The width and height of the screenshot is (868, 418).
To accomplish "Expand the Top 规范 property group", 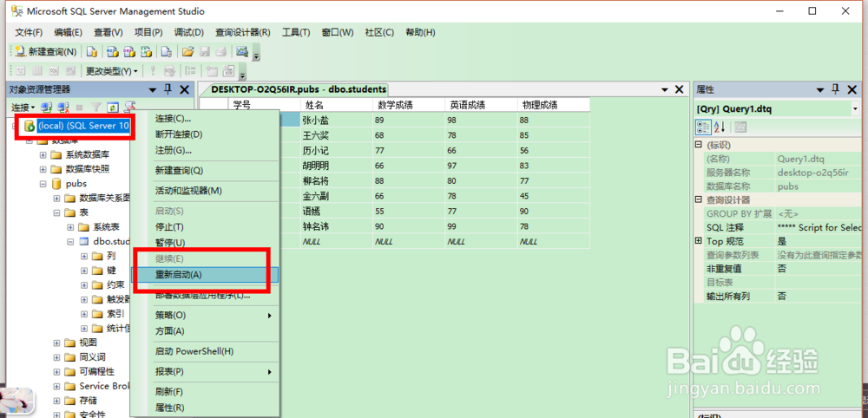I will (x=699, y=241).
